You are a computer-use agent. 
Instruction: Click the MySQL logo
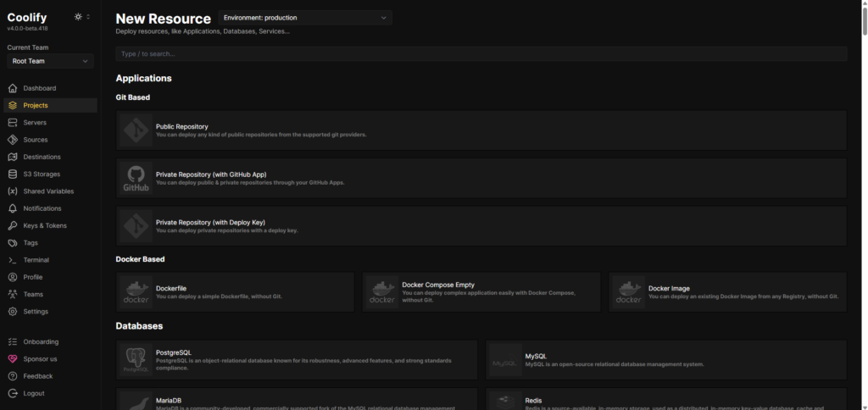point(505,360)
